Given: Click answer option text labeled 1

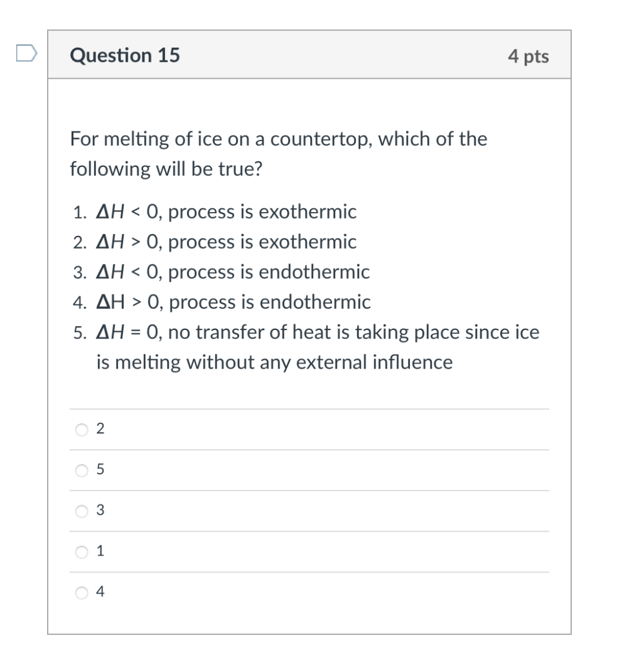Looking at the screenshot, I should coord(101,551).
